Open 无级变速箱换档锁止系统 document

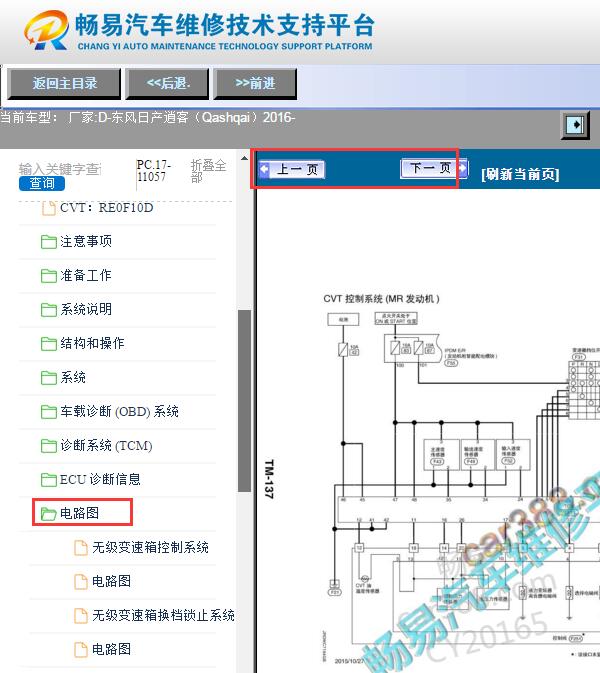click(x=164, y=615)
